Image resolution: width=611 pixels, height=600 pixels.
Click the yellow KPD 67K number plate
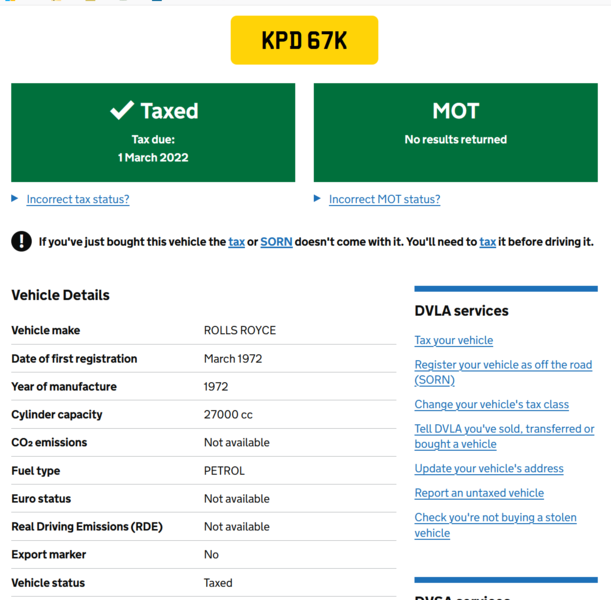coord(304,40)
